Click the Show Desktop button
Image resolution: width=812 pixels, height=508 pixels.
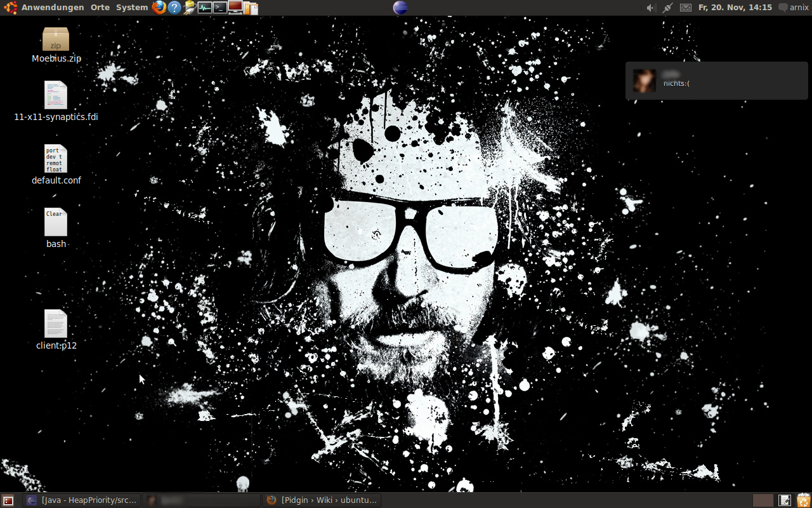coord(8,500)
